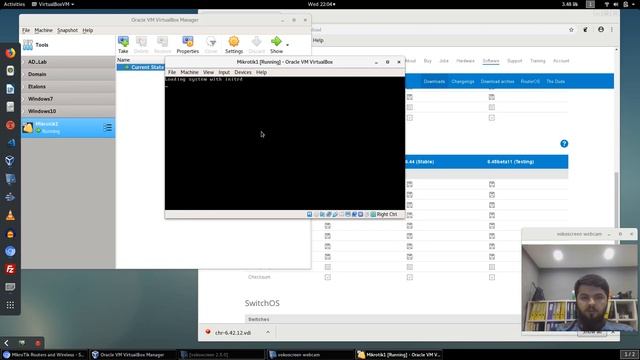Open the Hardware tab on MikroTik site
Viewport: 640px width, 360px height.
tap(465, 61)
